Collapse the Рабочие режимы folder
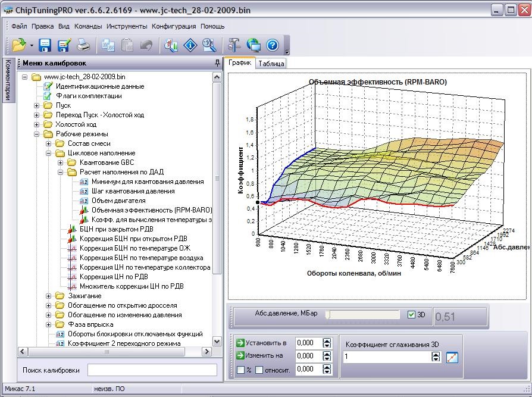 (37, 134)
